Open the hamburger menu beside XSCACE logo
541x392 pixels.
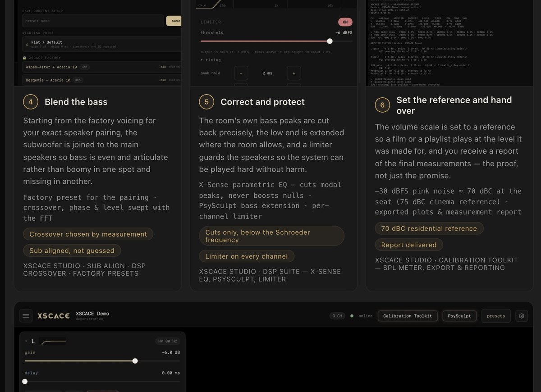(26, 316)
